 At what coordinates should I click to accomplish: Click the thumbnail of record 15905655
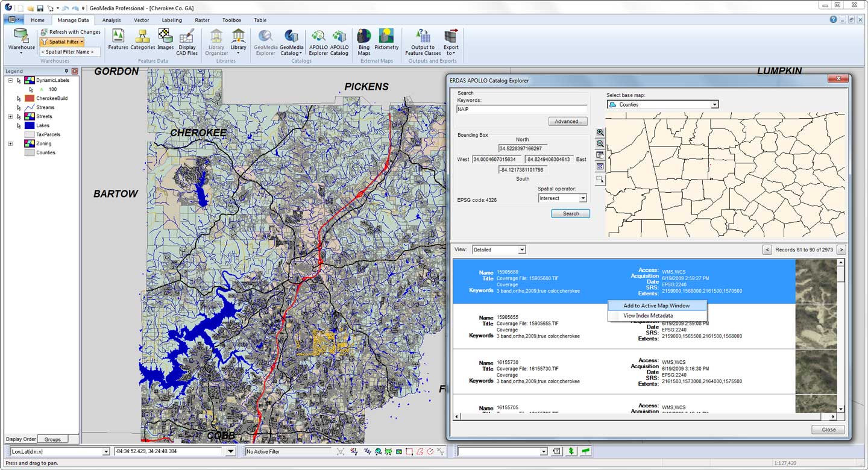click(x=815, y=327)
